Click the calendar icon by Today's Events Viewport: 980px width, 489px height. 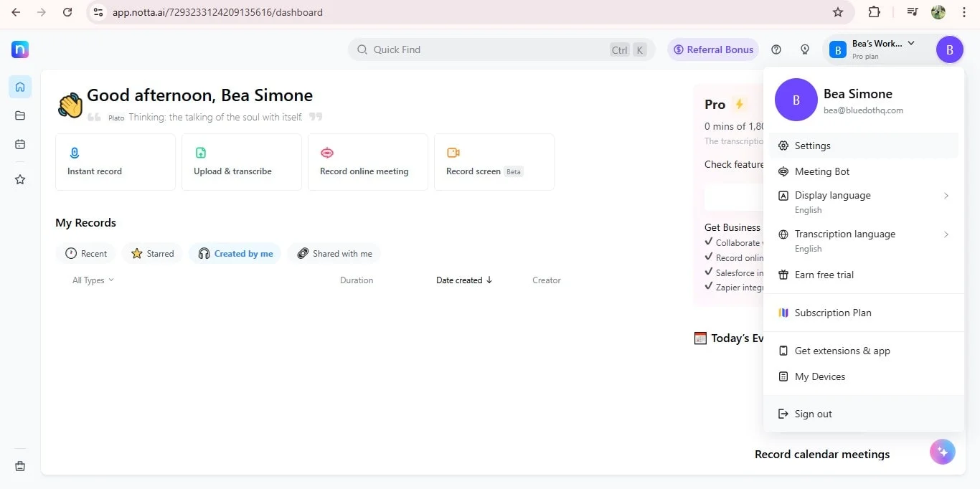coord(700,338)
